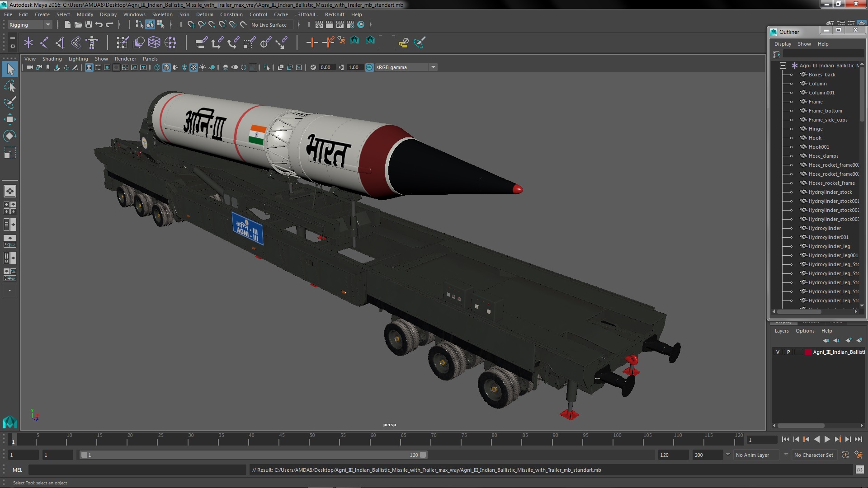Open the viewport Shading menu
This screenshot has width=868, height=488.
[x=52, y=59]
